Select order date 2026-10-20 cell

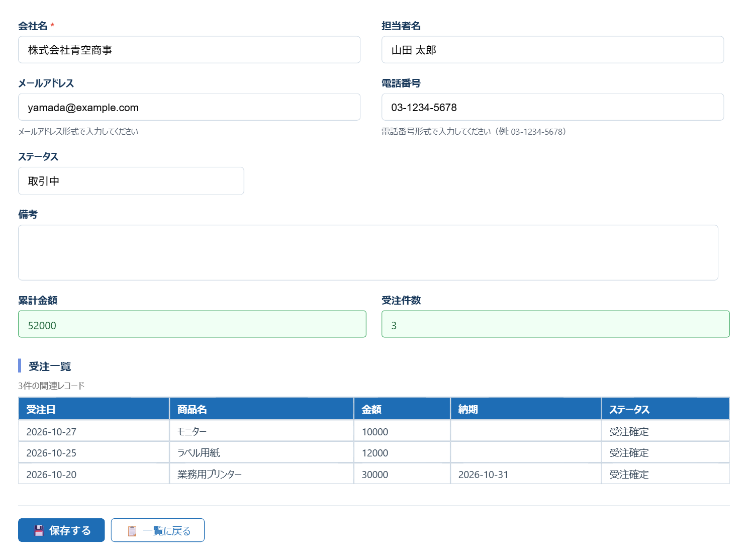[94, 474]
